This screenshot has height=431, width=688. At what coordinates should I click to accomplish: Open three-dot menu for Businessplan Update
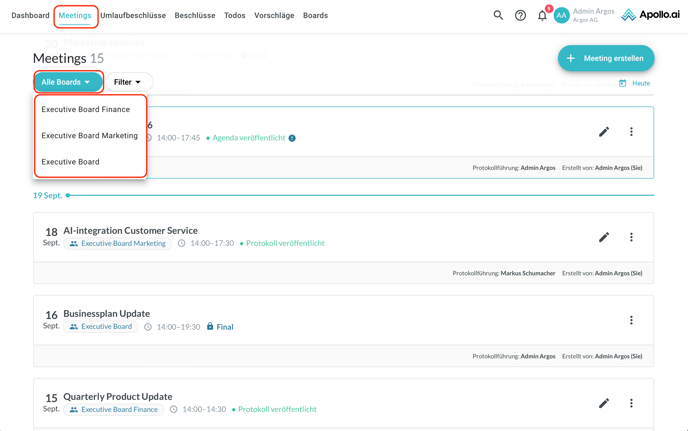click(631, 321)
